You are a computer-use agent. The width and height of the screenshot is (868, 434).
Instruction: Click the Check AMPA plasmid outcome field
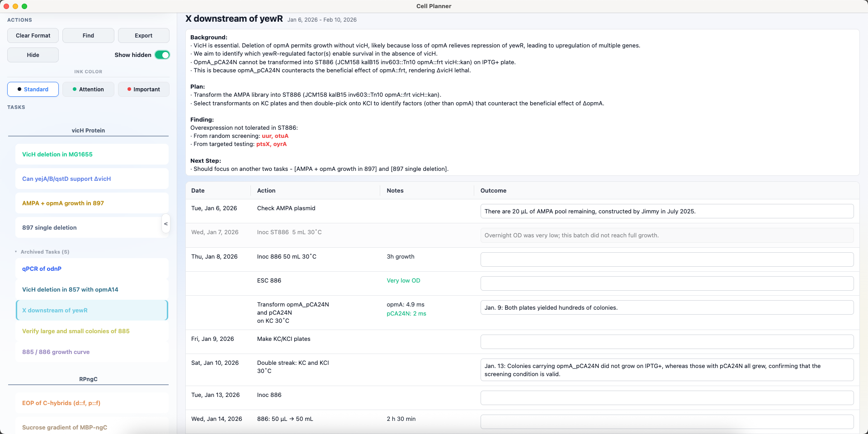667,211
